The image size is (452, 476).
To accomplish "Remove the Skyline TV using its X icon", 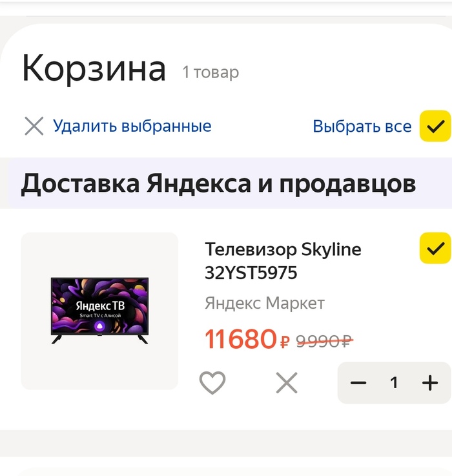I will [286, 383].
